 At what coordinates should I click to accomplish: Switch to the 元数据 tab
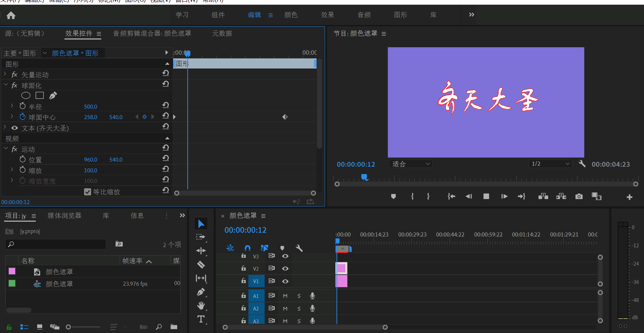pos(221,33)
